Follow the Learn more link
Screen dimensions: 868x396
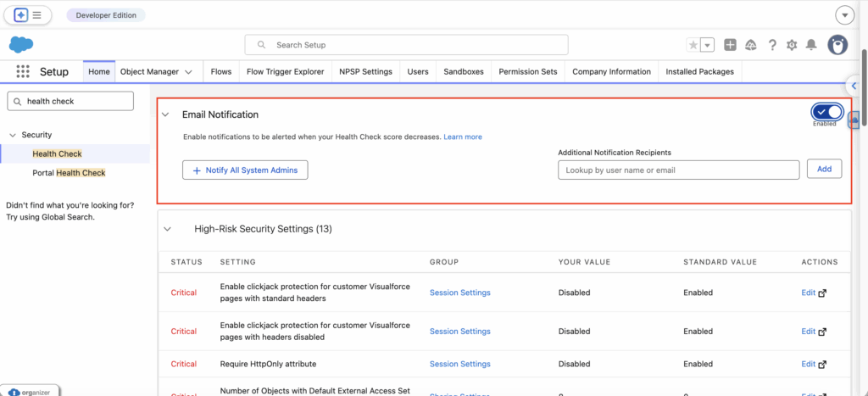463,137
